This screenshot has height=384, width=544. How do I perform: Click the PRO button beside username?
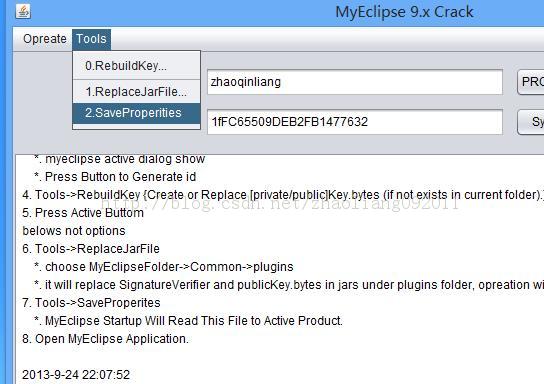(x=531, y=82)
